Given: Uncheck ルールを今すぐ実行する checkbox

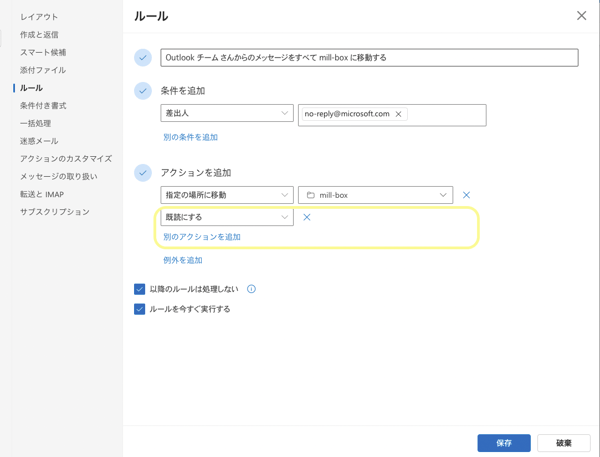Looking at the screenshot, I should pyautogui.click(x=139, y=309).
